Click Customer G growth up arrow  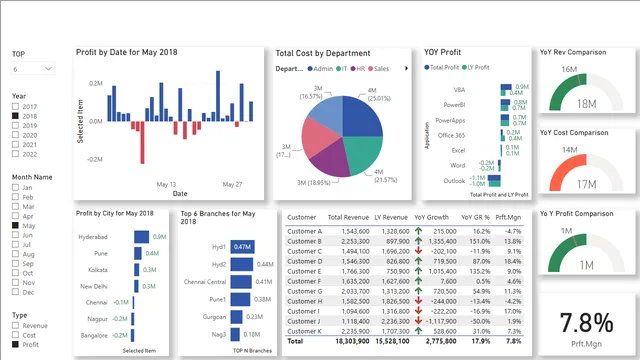tap(418, 291)
